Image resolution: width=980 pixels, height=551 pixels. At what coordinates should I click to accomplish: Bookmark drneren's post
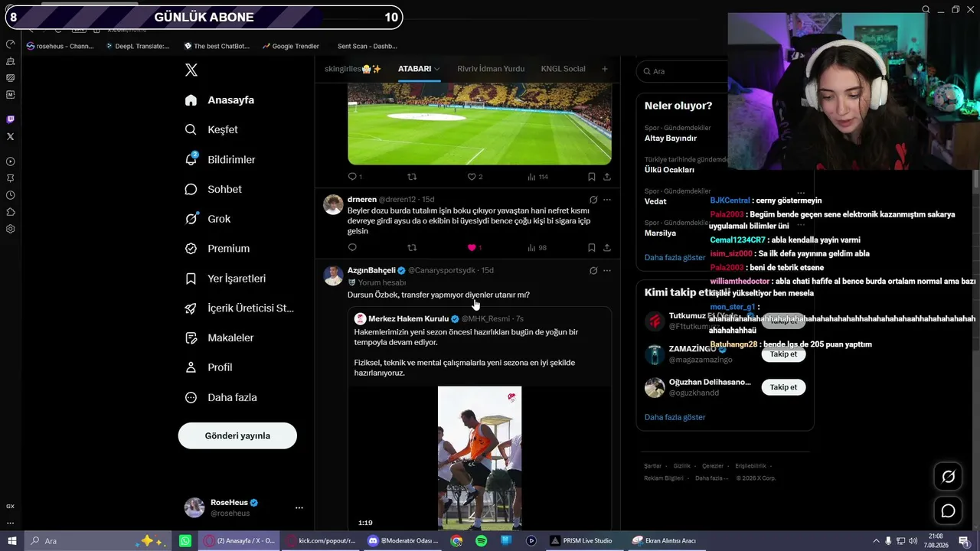point(592,248)
